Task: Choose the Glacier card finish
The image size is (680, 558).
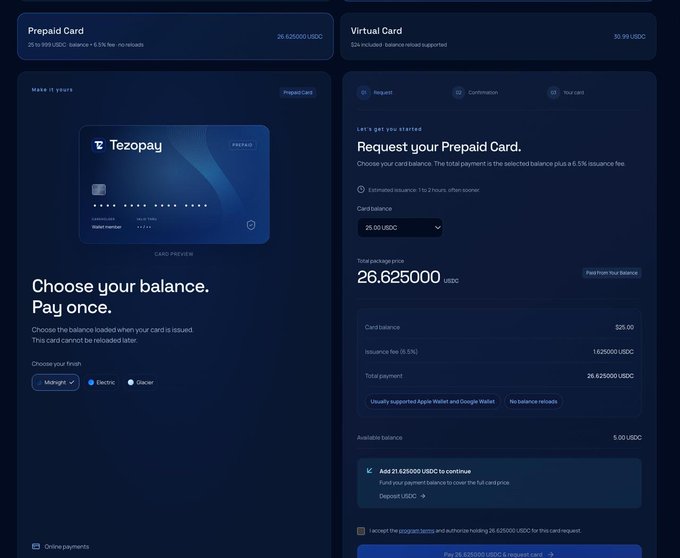Action: click(141, 382)
